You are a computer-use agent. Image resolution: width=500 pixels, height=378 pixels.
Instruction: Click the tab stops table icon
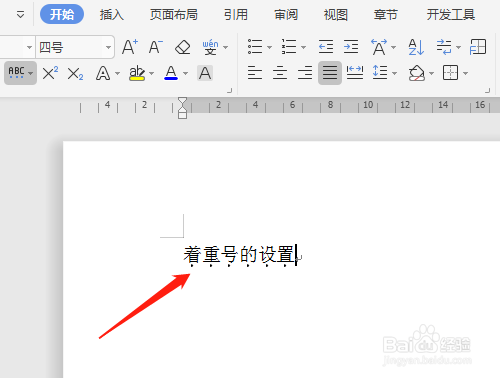point(478,47)
